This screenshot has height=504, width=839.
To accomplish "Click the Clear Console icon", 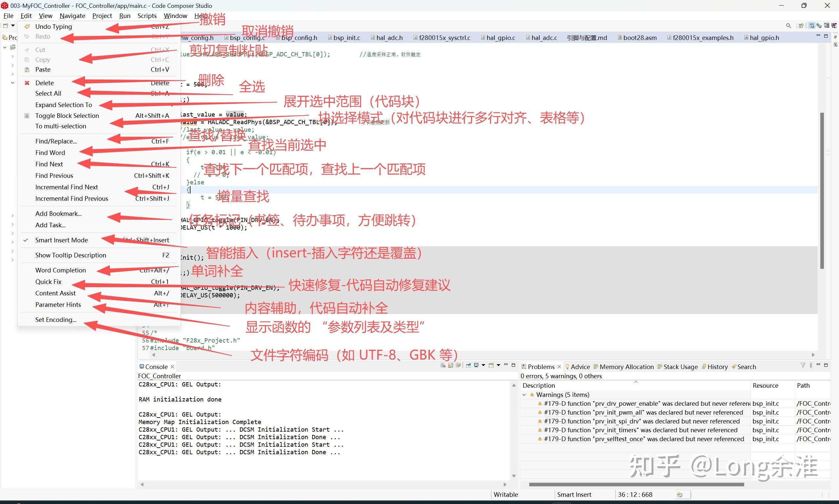I will (444, 366).
